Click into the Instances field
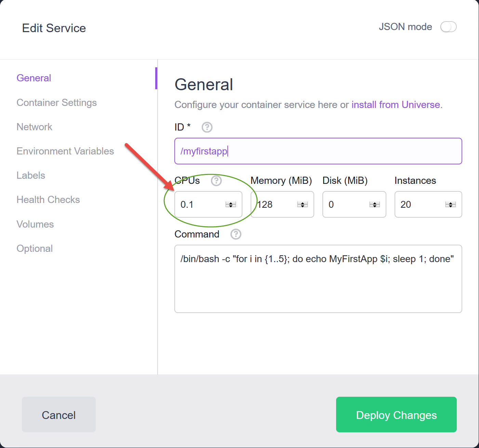Screen dimensions: 479x448 click(428, 204)
